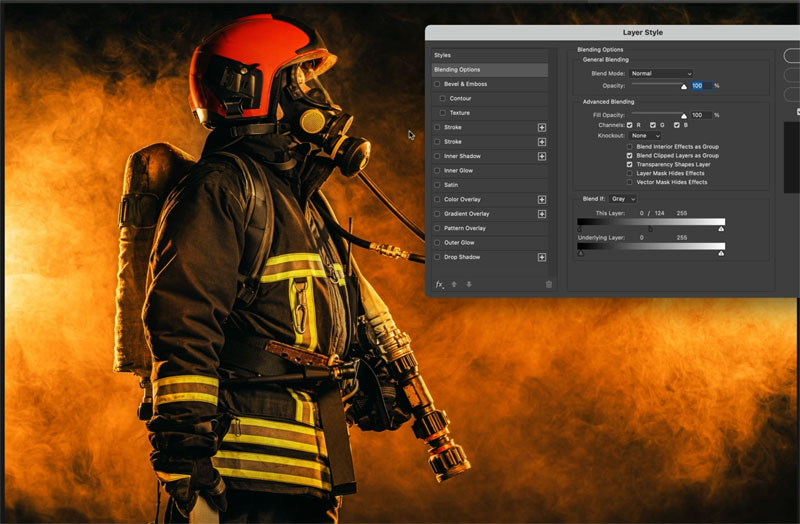Screen dimensions: 800x524
Task: Click the Underlying Layer black point handle
Action: point(580,253)
